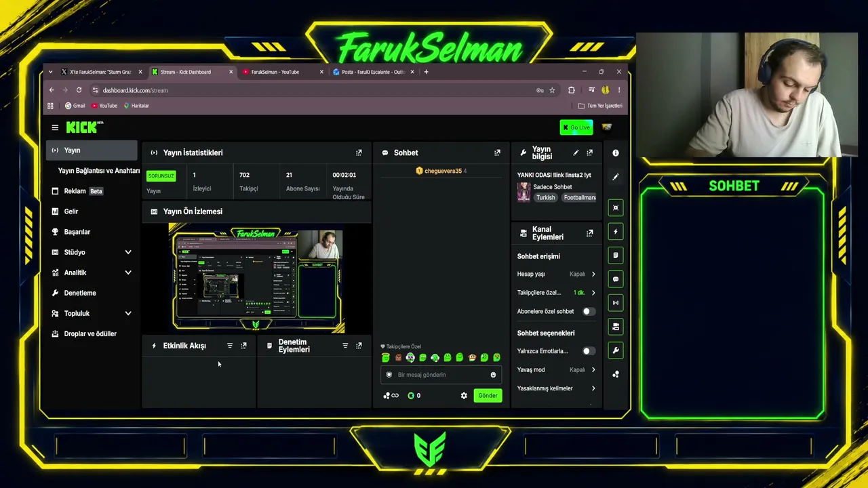868x488 pixels.
Task: Open the Reklam Beta sidebar item
Action: point(92,191)
